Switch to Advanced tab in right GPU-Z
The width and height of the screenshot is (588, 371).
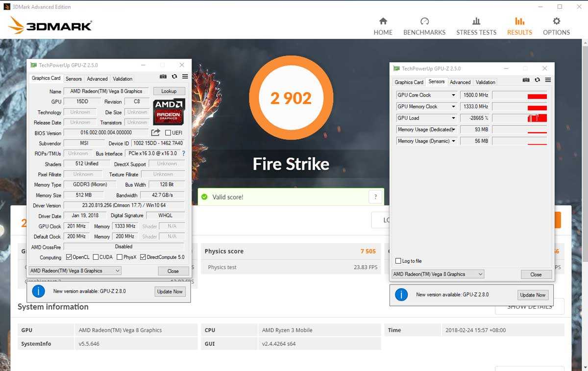coord(460,82)
